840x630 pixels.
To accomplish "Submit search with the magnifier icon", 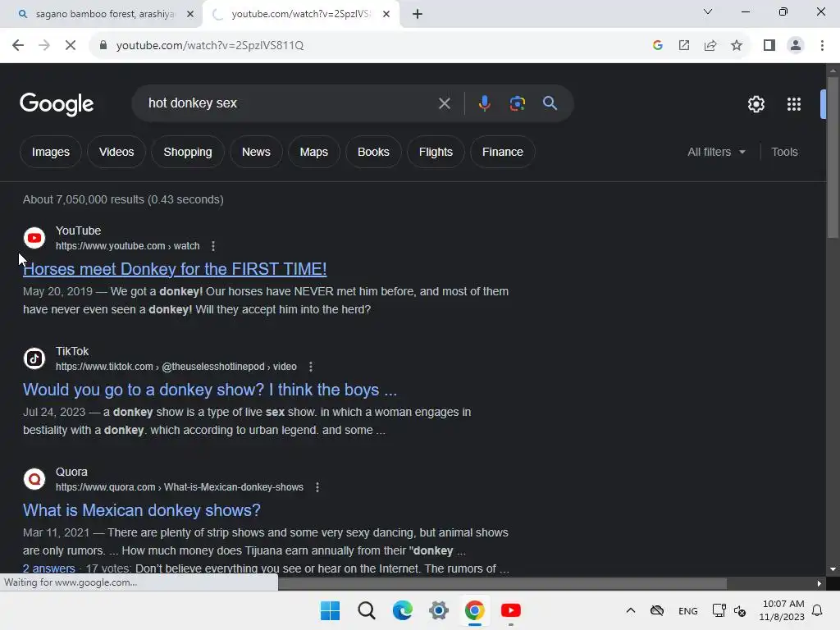I will (550, 103).
